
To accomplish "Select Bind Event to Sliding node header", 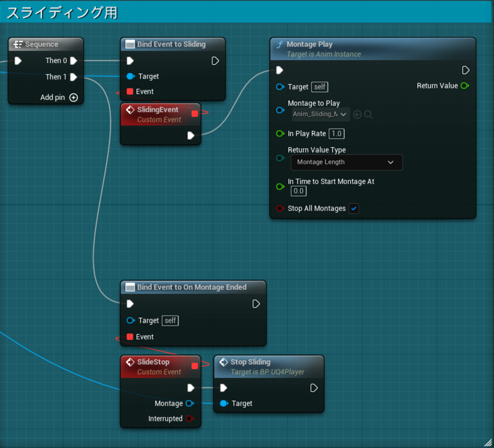I will tap(173, 44).
